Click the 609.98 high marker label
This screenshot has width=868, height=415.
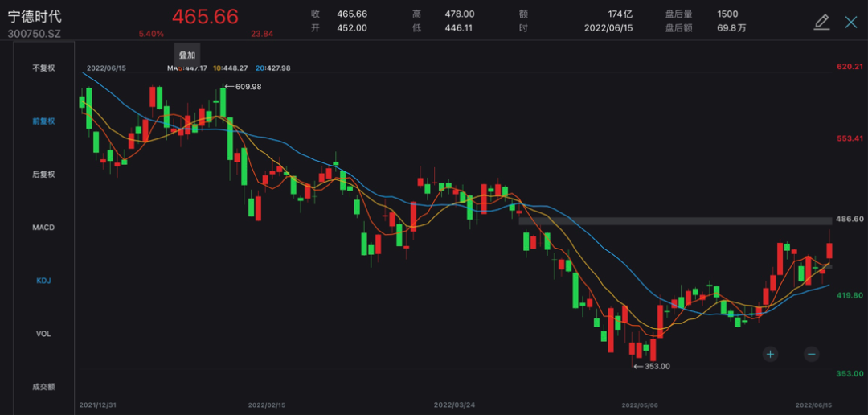tap(248, 86)
